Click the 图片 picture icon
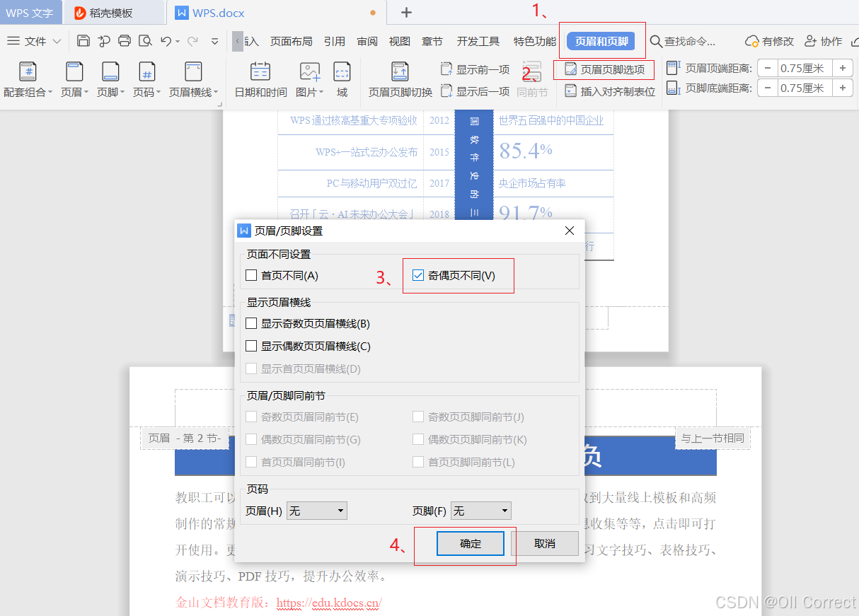The width and height of the screenshot is (859, 616). click(x=309, y=72)
